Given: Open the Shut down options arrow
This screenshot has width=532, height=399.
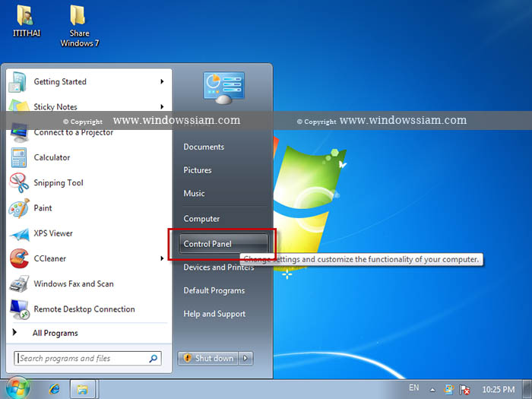Looking at the screenshot, I should (246, 358).
